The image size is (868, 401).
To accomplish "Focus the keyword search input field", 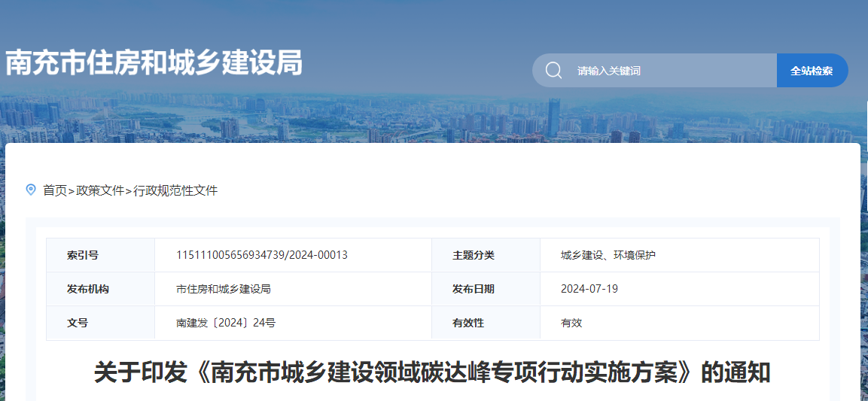I will pos(670,71).
